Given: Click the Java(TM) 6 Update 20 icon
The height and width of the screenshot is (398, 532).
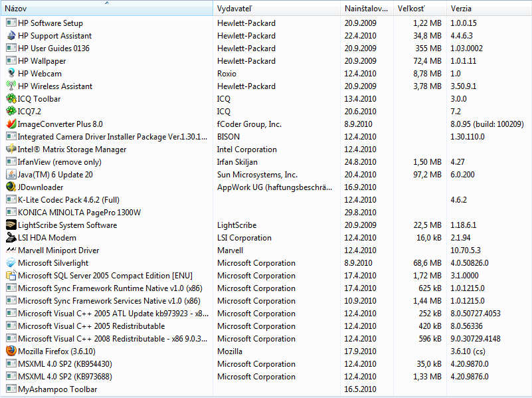Looking at the screenshot, I should click(11, 174).
